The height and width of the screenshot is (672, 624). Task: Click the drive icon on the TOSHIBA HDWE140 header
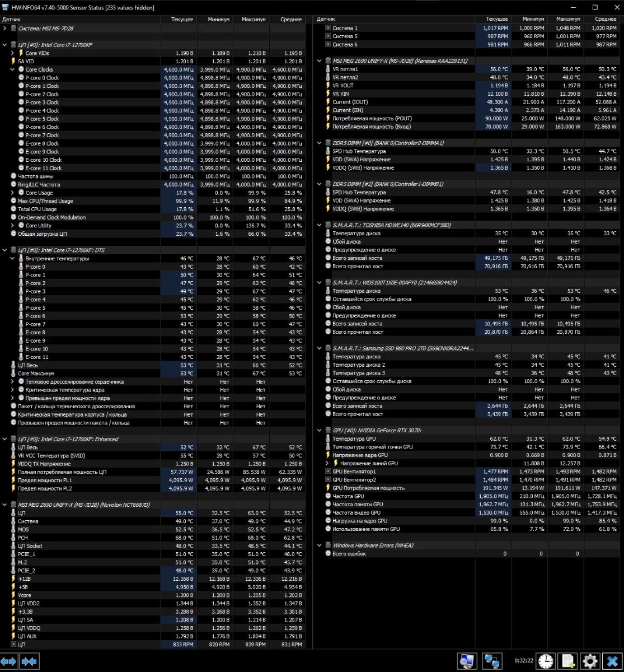328,225
